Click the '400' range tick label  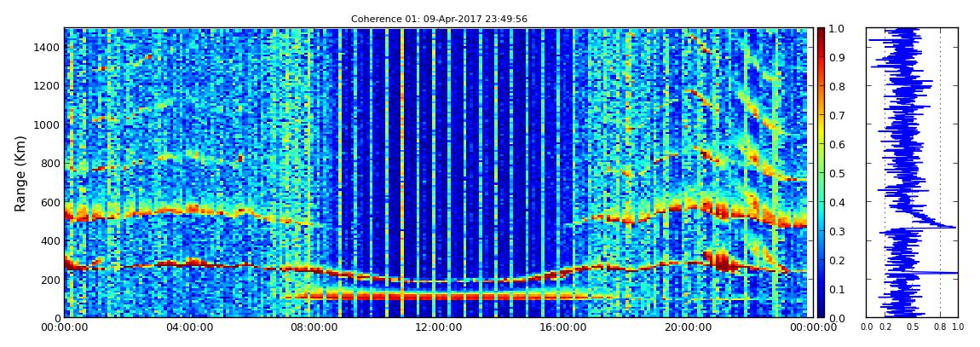(x=50, y=240)
